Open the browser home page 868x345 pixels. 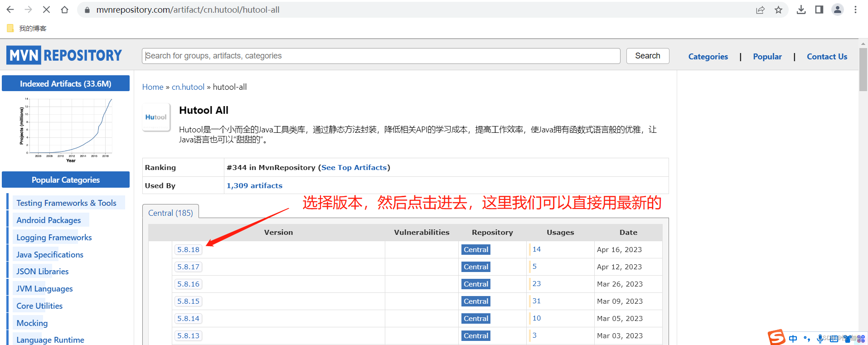click(64, 10)
